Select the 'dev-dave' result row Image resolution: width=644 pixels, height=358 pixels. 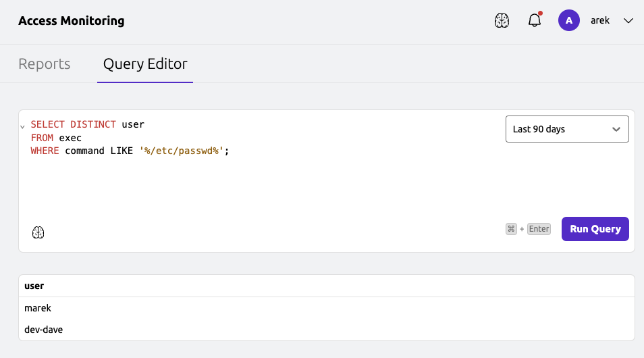coord(44,330)
